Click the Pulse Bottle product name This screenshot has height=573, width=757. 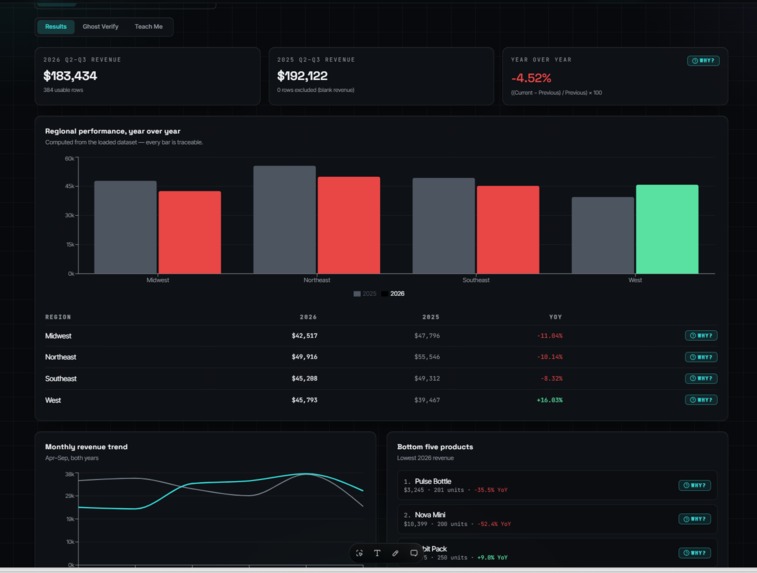click(x=433, y=481)
